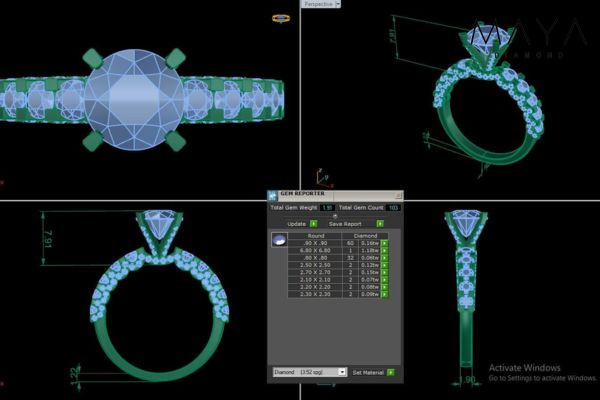
Task: Click the Perspective viewport label tab
Action: 317,4
